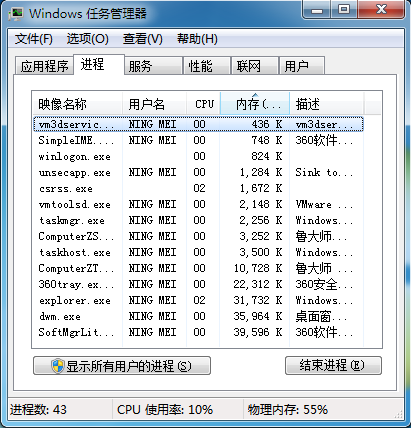Image resolution: width=411 pixels, height=428 pixels.
Task: Open the 文件(F) menu
Action: click(x=33, y=39)
